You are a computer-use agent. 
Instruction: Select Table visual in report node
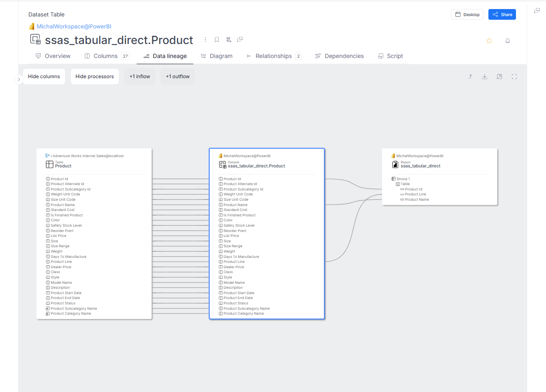[405, 184]
